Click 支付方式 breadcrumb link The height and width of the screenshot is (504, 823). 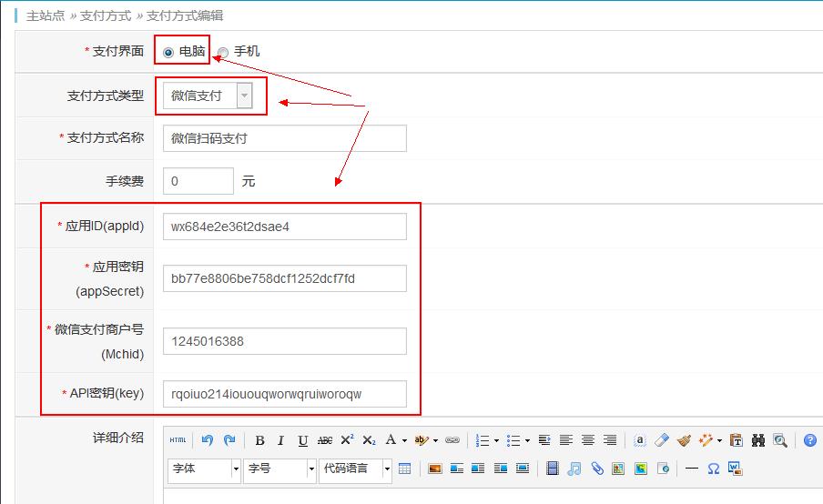pyautogui.click(x=106, y=15)
